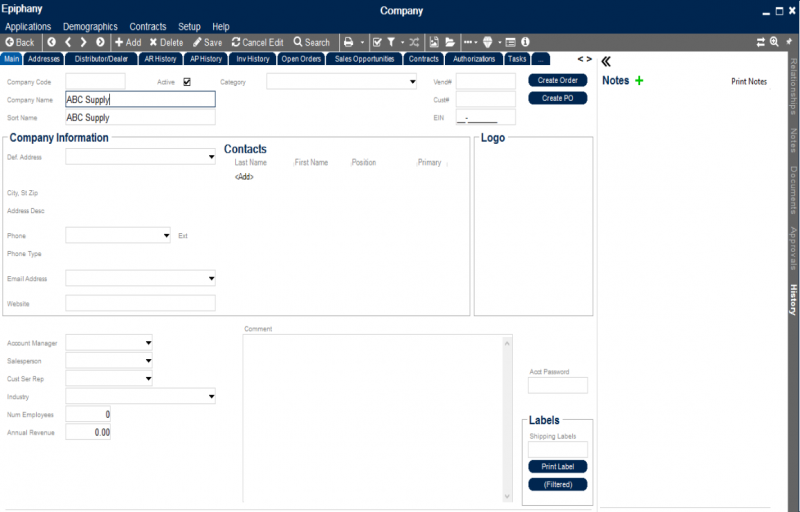Click the swap arrows icon at toolbar right
Screen dimensions: 800x512
760,42
